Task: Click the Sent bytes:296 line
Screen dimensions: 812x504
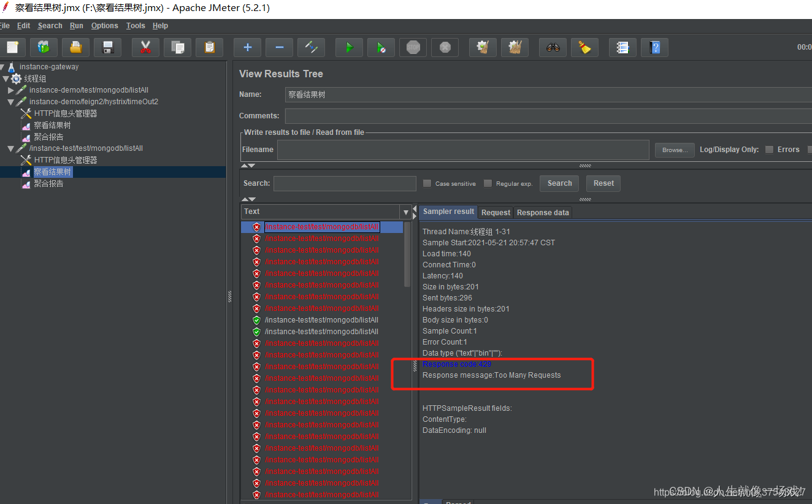Action: coord(447,298)
